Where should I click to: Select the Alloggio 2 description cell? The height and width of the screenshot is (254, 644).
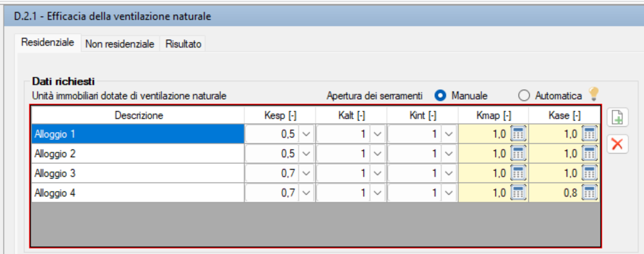click(138, 153)
